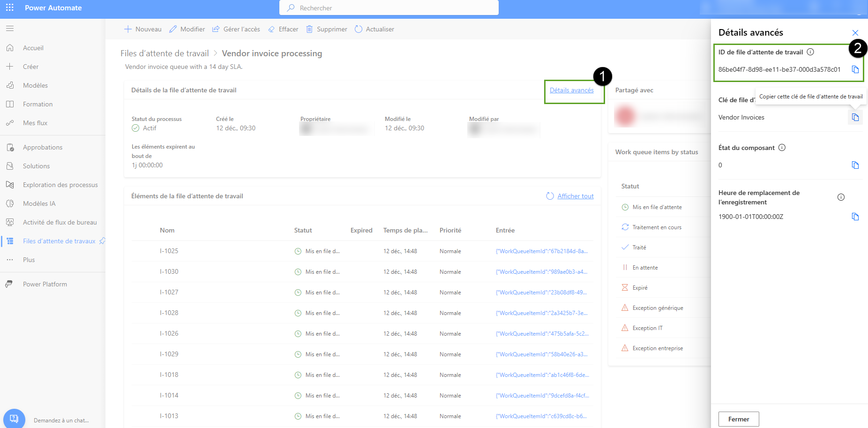Screen dimensions: 868x428
Task: Click the Solutions icon in sidebar
Action: pos(10,166)
